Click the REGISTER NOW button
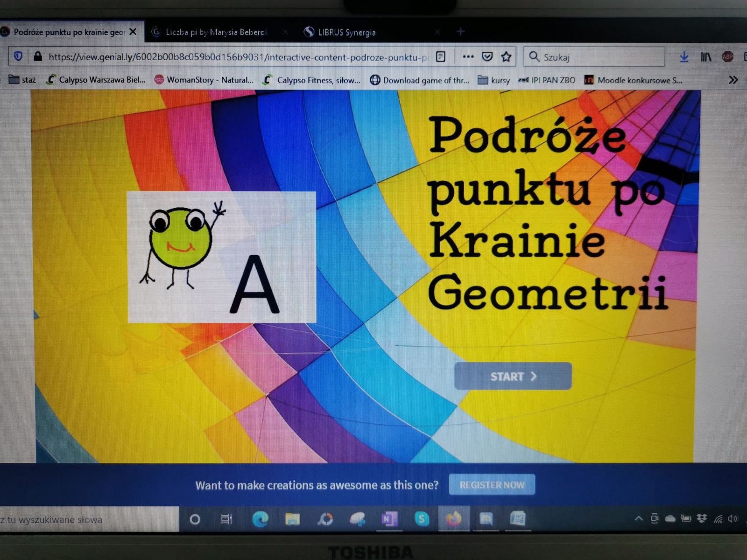 492,485
